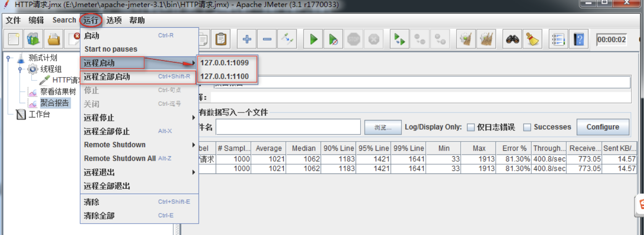Viewport: 644px width, 235px height.
Task: Open the Search menu
Action: click(x=64, y=20)
